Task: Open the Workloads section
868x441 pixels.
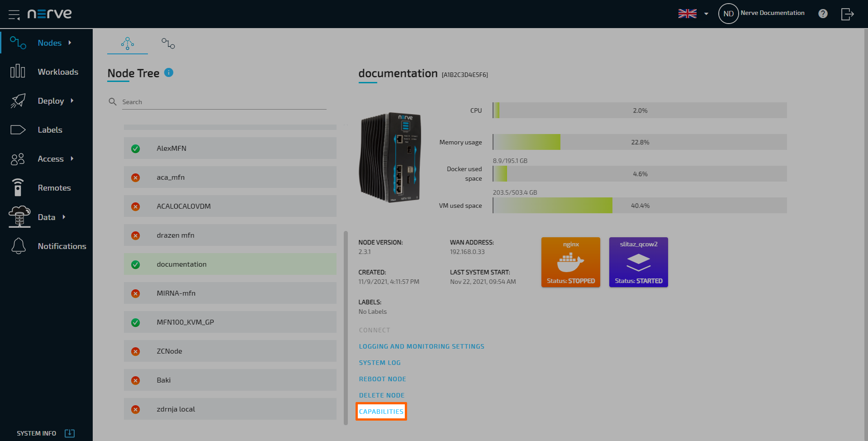Action: pyautogui.click(x=57, y=72)
